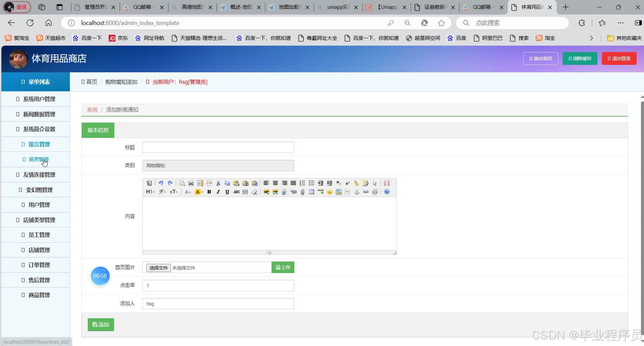
Task: Click the green 添加 submit button
Action: (x=101, y=325)
